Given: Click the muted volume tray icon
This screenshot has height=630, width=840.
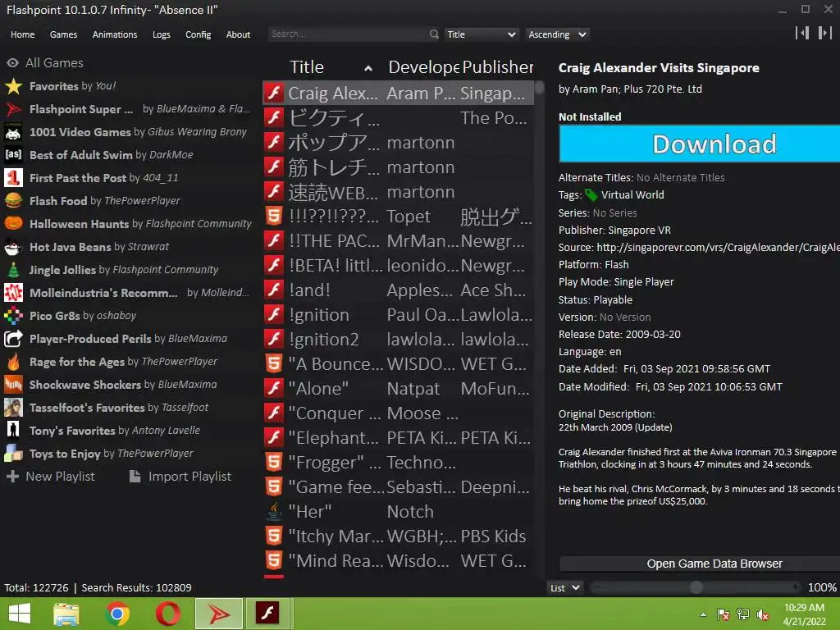Looking at the screenshot, I should point(763,614).
